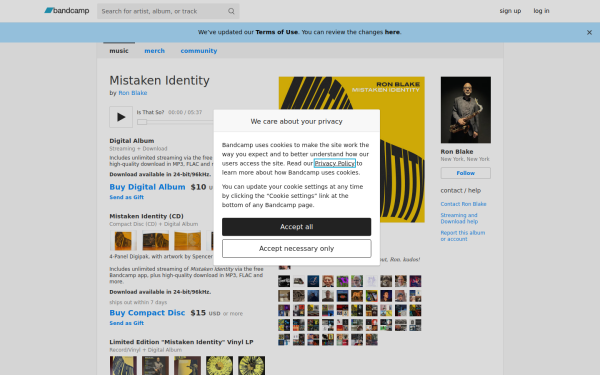This screenshot has height=375, width=600.
Task: Click Buy Compact Disc
Action: coord(147,313)
